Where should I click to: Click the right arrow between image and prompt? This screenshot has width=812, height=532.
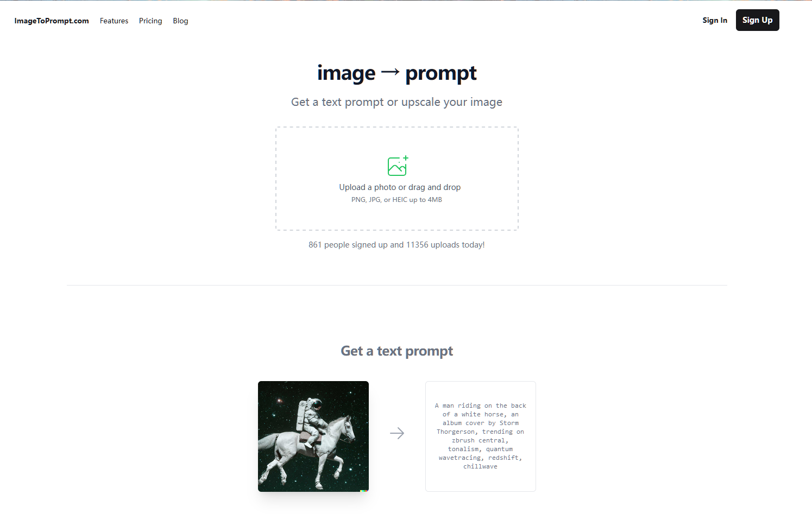pos(397,433)
